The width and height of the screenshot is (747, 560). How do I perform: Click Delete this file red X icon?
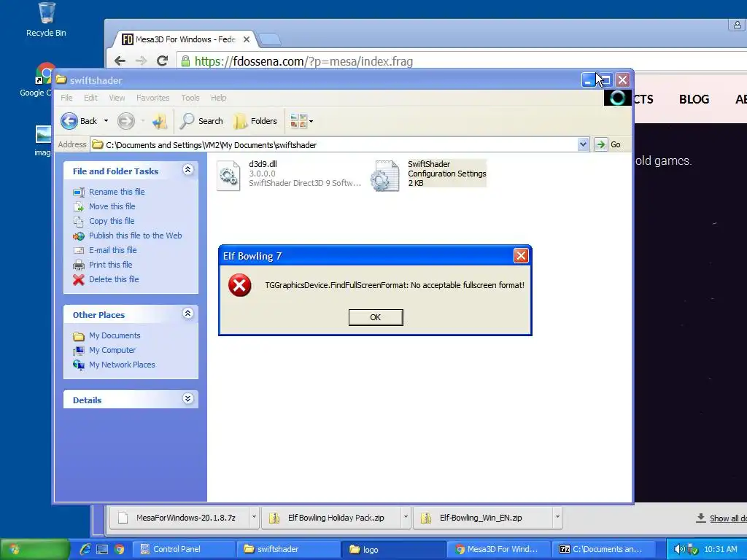[79, 279]
